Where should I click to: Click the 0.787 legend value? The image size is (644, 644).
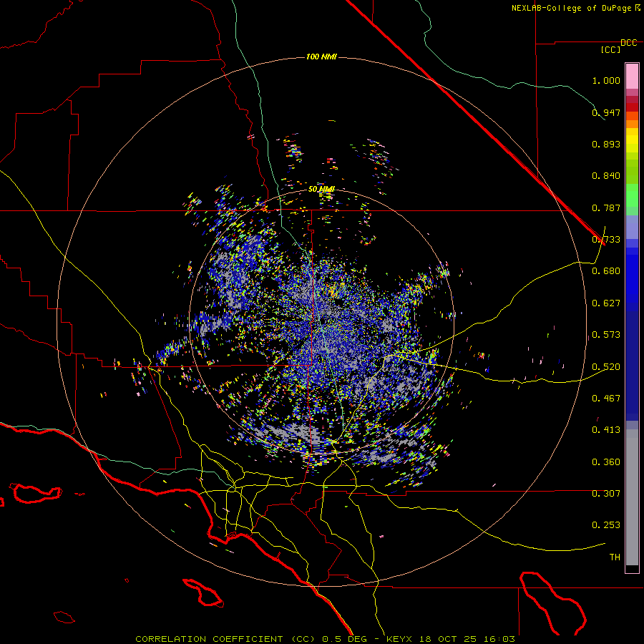tap(606, 208)
